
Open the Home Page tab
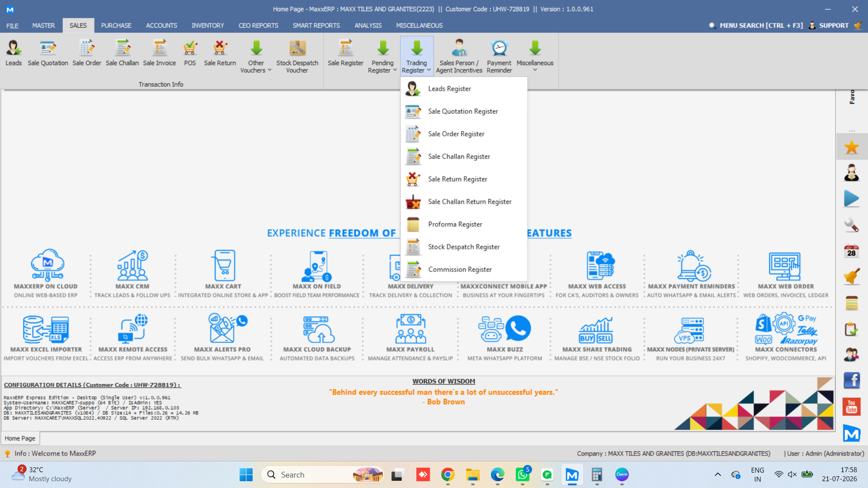pyautogui.click(x=20, y=438)
